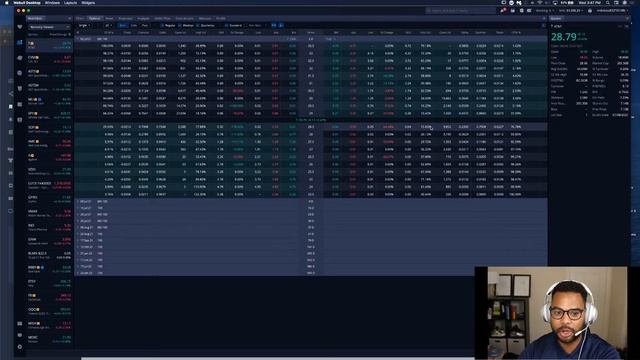This screenshot has width=640, height=360.
Task: Toggle the Weeklys checkbox
Action: pyautogui.click(x=180, y=25)
